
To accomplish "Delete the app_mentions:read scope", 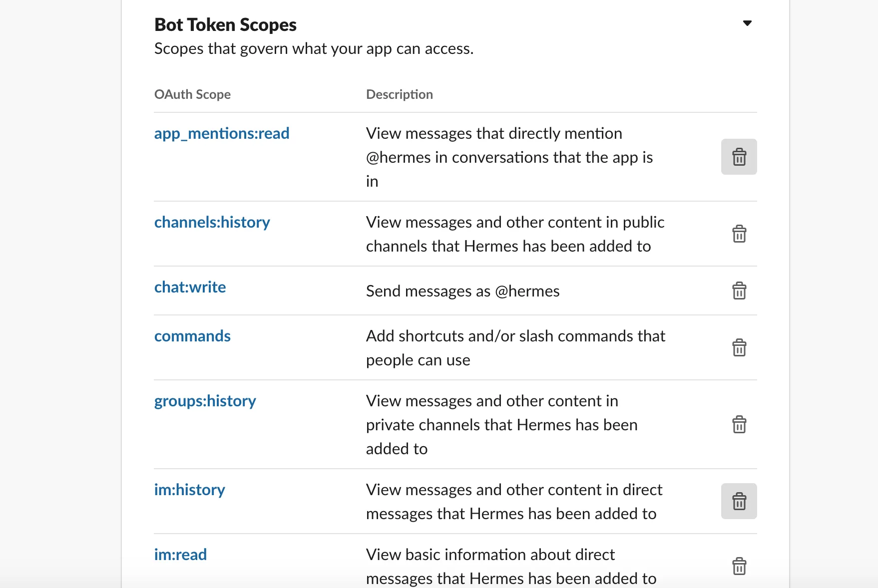I will click(739, 157).
